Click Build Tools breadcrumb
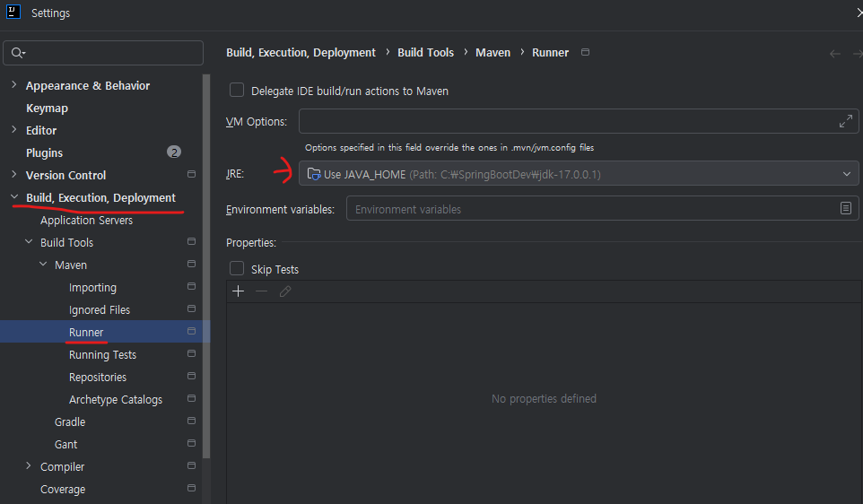Viewport: 863px width, 504px height. tap(425, 53)
